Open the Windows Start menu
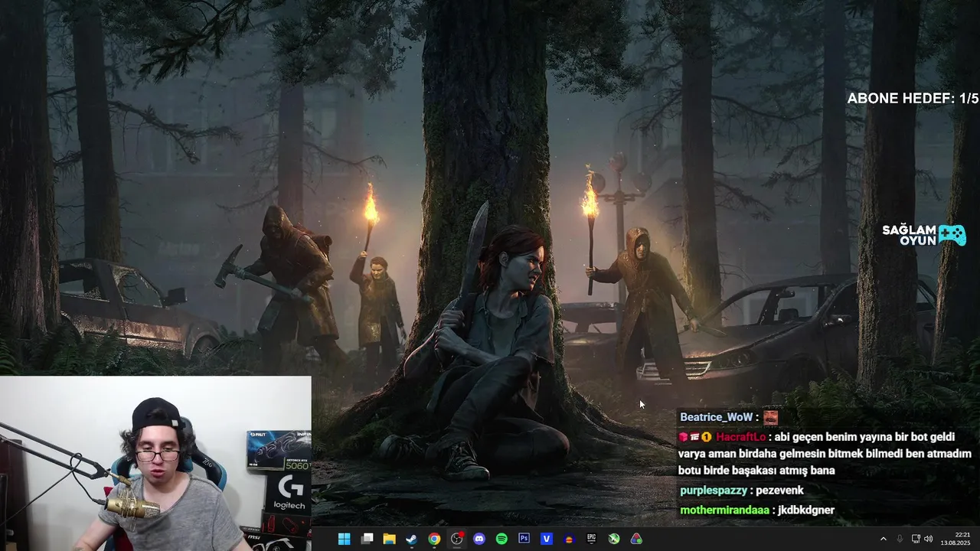Screen dimensions: 980x551 pos(344,539)
